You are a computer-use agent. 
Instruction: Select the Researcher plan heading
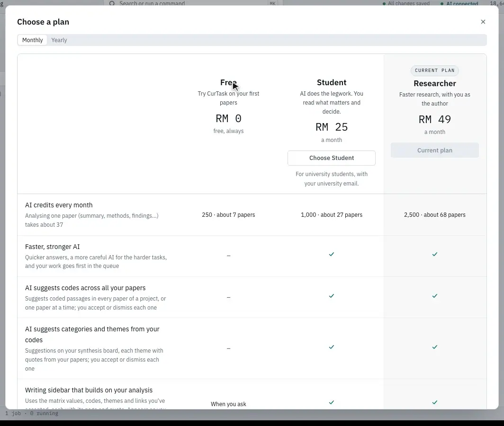[434, 83]
